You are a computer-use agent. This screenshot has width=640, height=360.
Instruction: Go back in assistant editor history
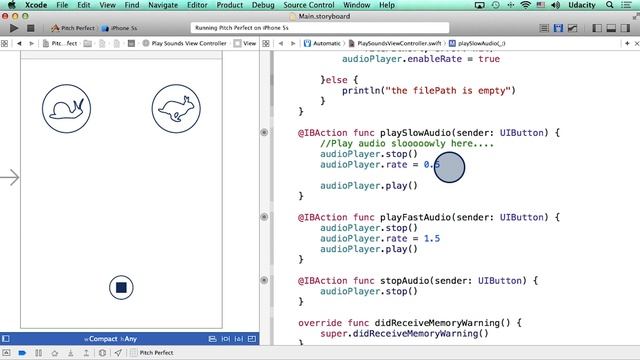point(281,43)
